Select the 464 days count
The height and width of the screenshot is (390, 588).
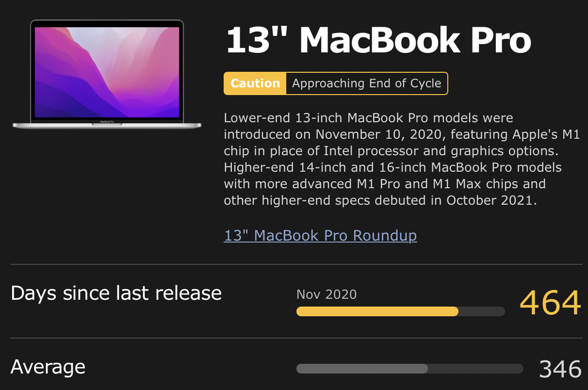coord(550,303)
